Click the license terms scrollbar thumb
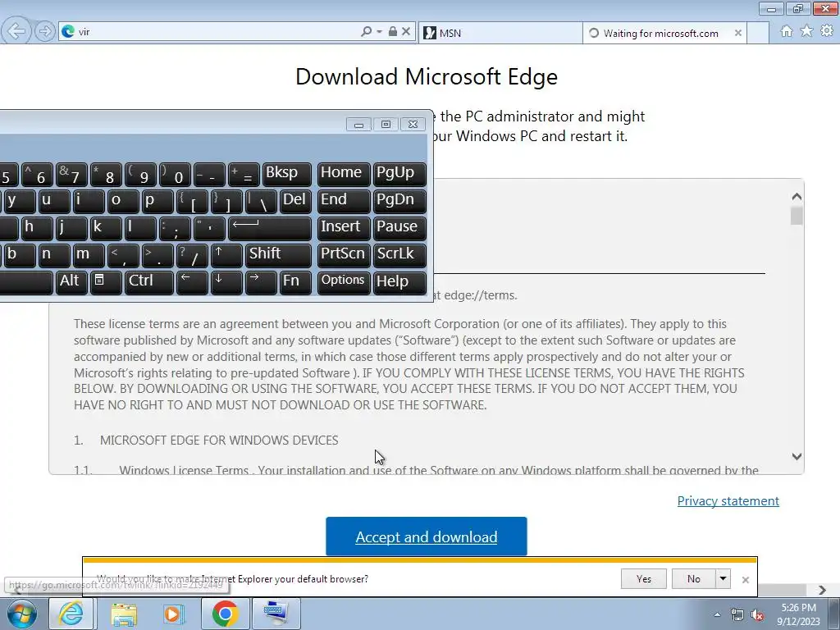Viewport: 840px width, 630px height. 797,216
